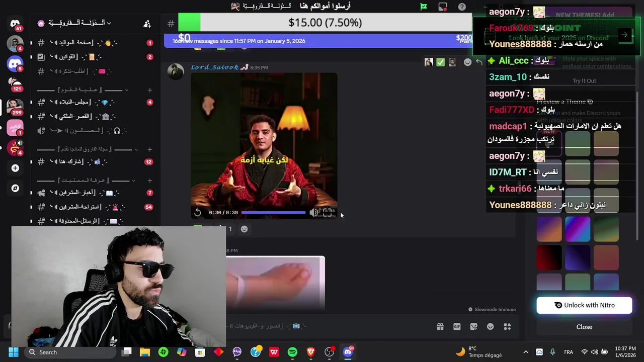Viewport: 644px width, 362px height.
Task: Open the القصر-الملكي channel
Action: tap(95, 116)
